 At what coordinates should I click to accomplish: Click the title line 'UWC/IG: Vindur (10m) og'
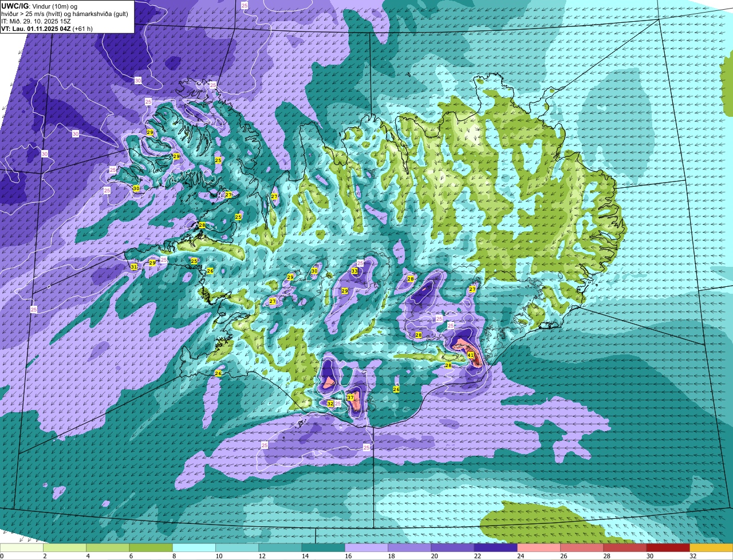coord(39,6)
